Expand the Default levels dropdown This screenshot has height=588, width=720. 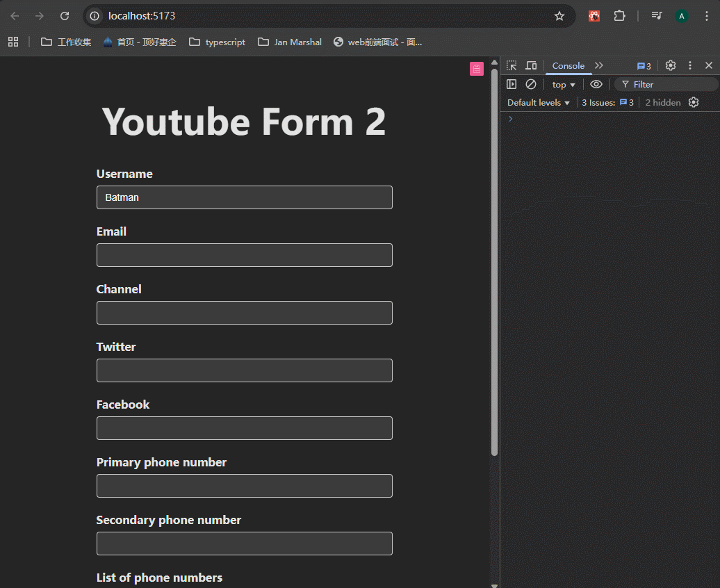(x=539, y=102)
